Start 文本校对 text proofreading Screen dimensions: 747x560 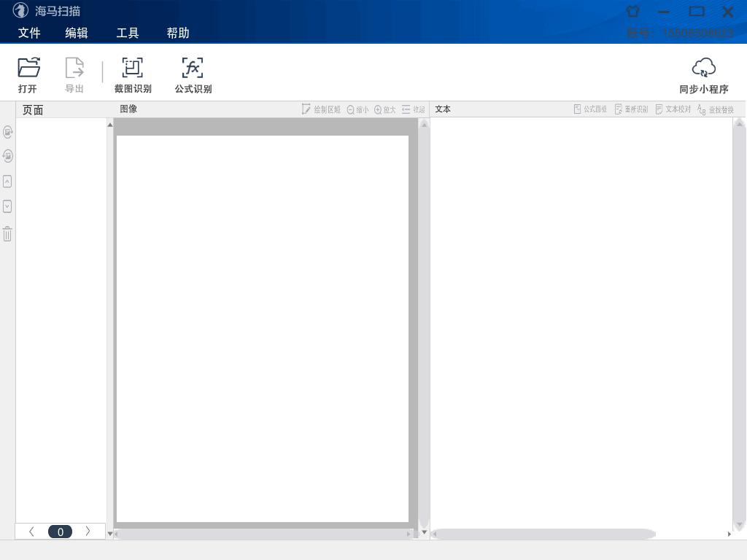[x=673, y=109]
